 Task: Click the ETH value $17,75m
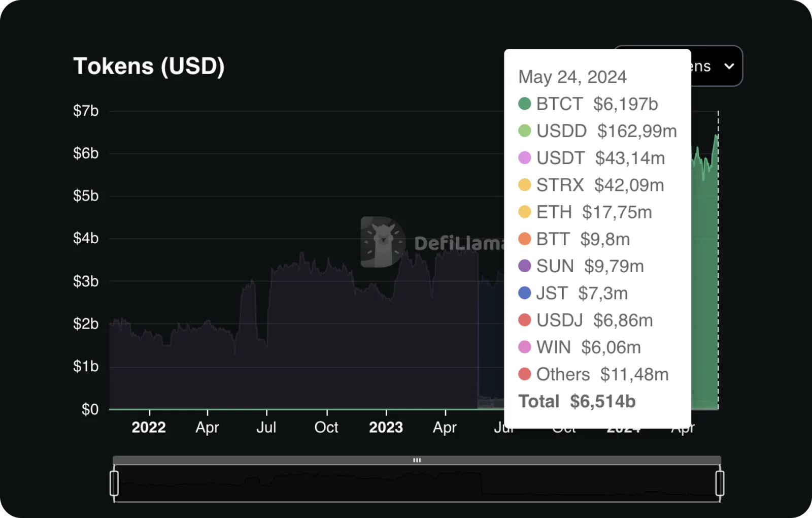point(617,212)
